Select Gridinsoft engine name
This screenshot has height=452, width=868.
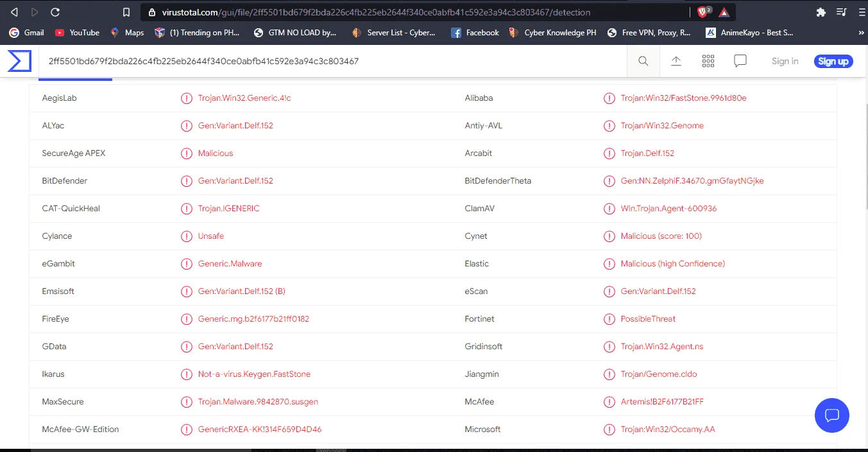[x=484, y=347]
